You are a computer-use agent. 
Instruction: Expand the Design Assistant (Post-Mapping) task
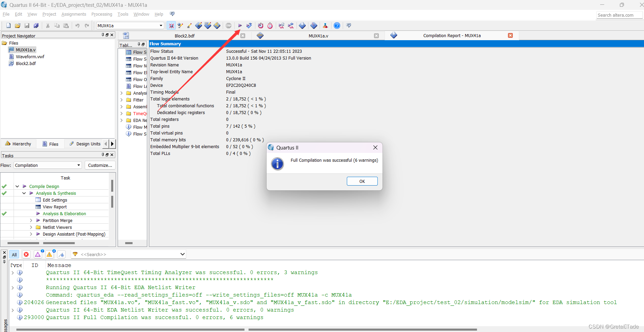(x=31, y=234)
